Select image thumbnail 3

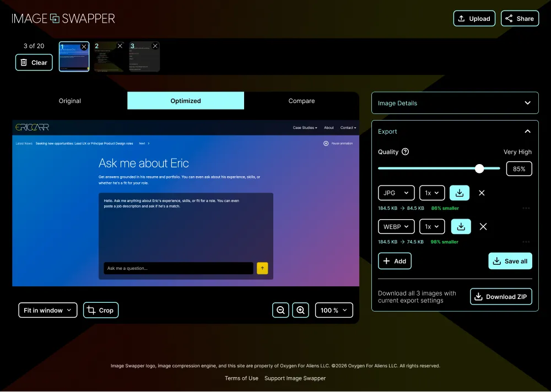pos(144,57)
